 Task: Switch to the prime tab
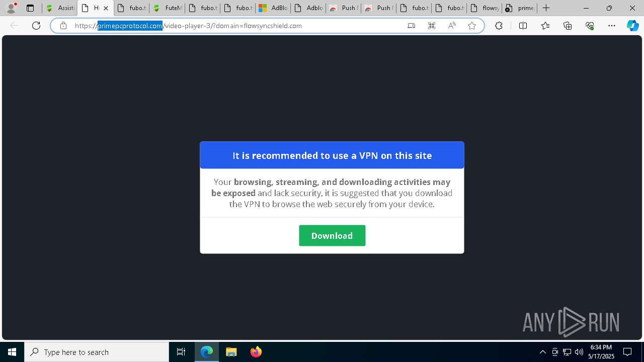point(520,8)
